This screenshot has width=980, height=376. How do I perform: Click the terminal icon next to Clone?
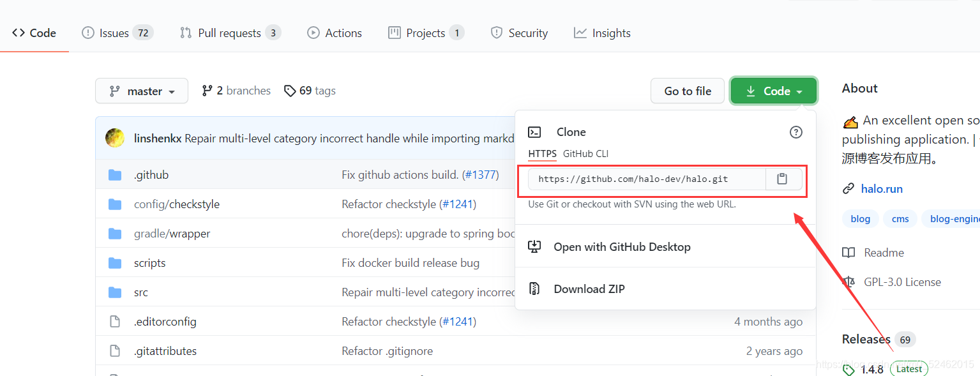(534, 132)
